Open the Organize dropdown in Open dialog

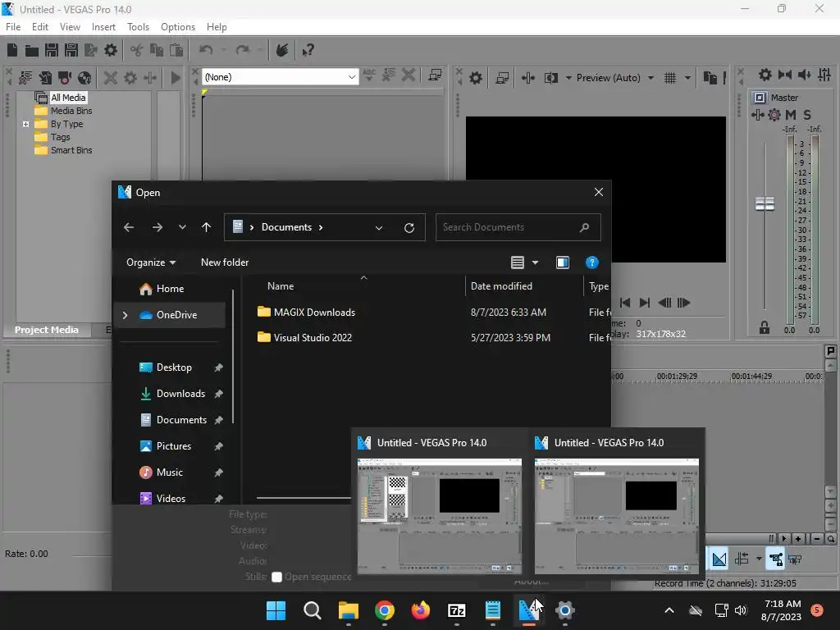point(151,262)
